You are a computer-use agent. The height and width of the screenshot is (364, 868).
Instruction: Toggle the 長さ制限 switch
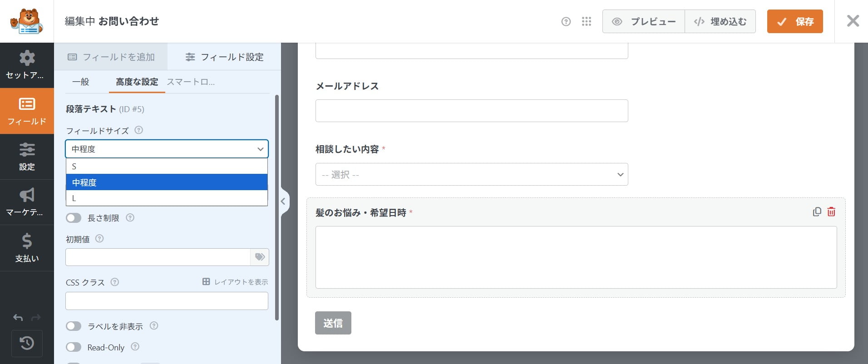[x=74, y=218]
